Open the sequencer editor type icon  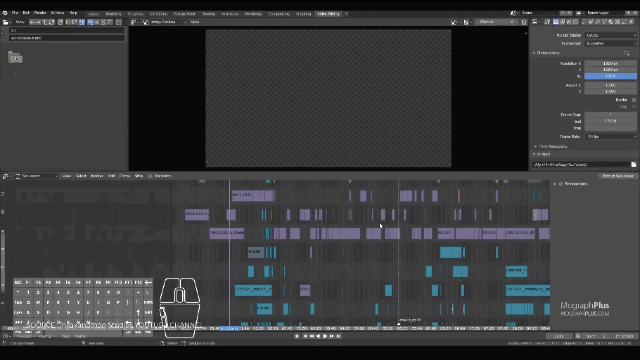point(6,176)
